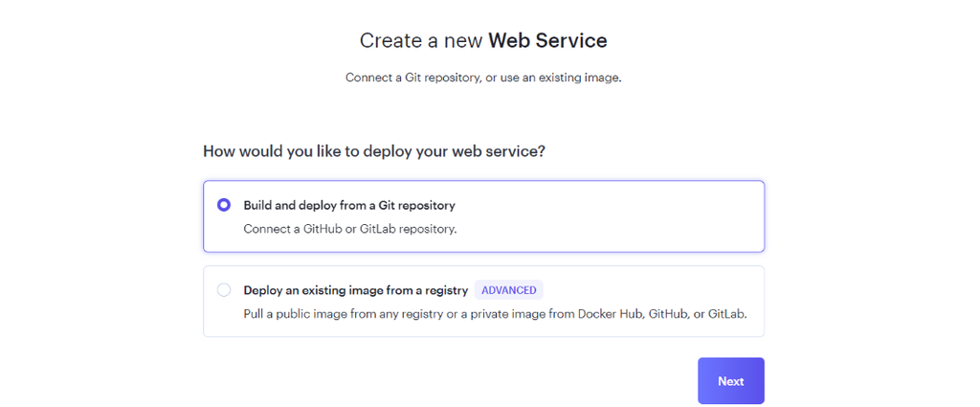Click the ADVANCED badge
Viewport: 980px width, 407px height.
508,290
